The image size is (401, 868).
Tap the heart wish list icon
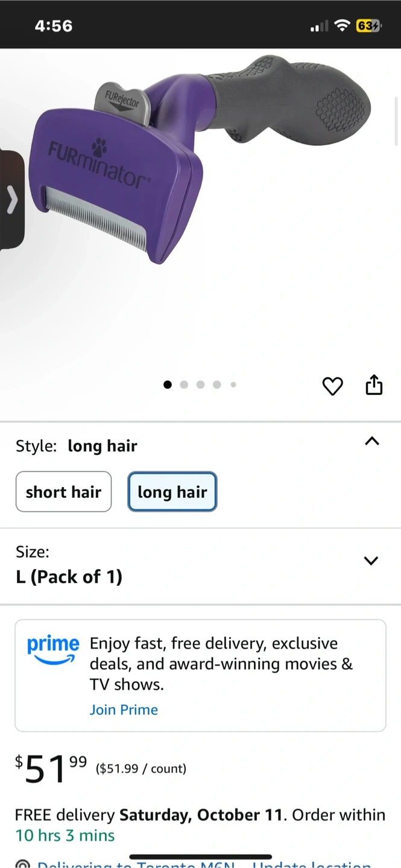click(332, 386)
